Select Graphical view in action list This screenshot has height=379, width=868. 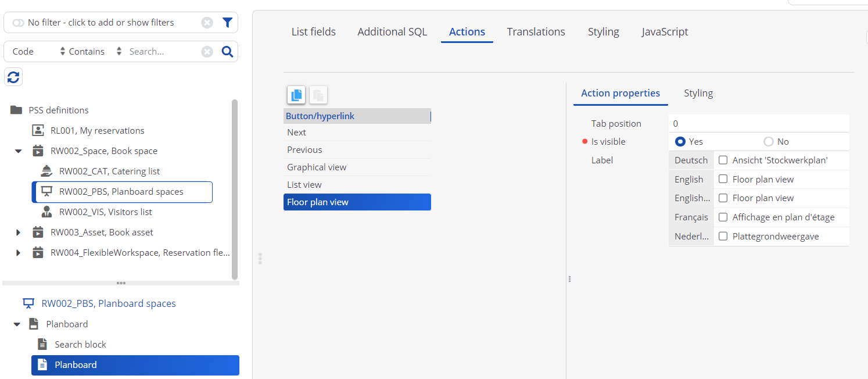317,167
